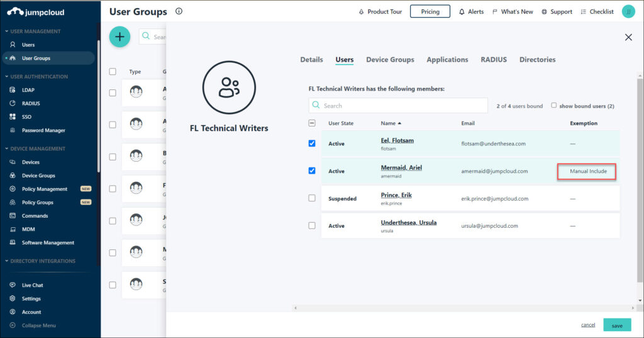Click the Manual Include exemption text
The height and width of the screenshot is (338, 644).
(x=588, y=171)
